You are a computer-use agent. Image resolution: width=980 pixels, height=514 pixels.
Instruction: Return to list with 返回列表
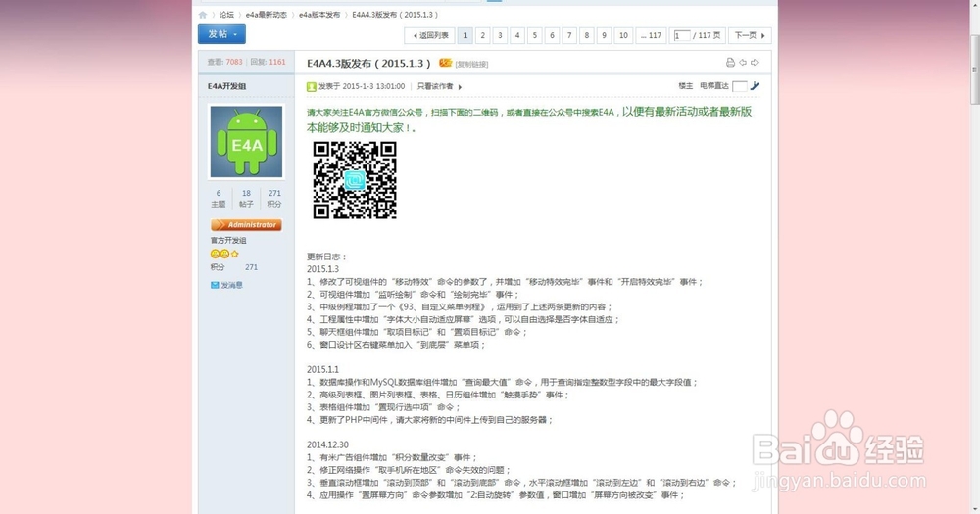coord(430,35)
